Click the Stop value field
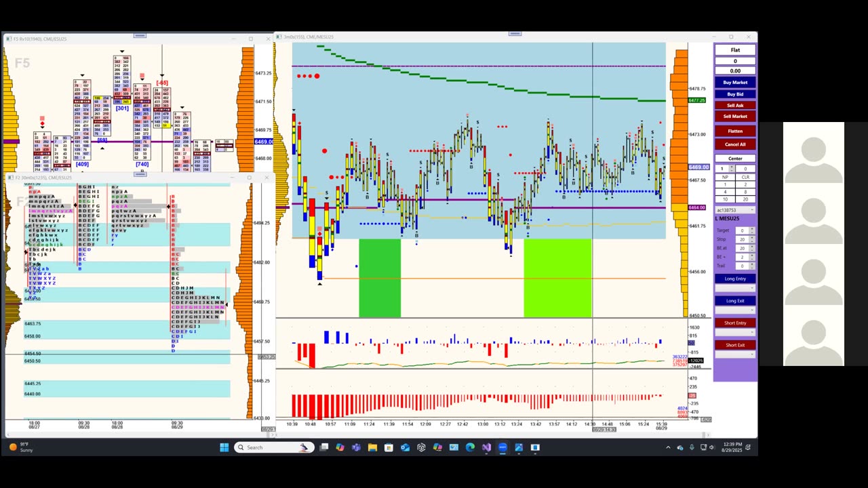Screen dimensions: 868x488 [x=741, y=239]
